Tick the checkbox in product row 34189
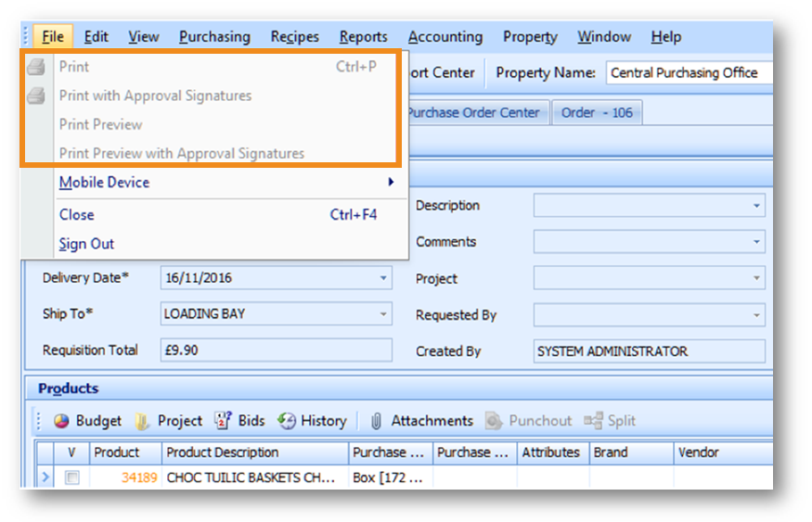 pyautogui.click(x=71, y=478)
